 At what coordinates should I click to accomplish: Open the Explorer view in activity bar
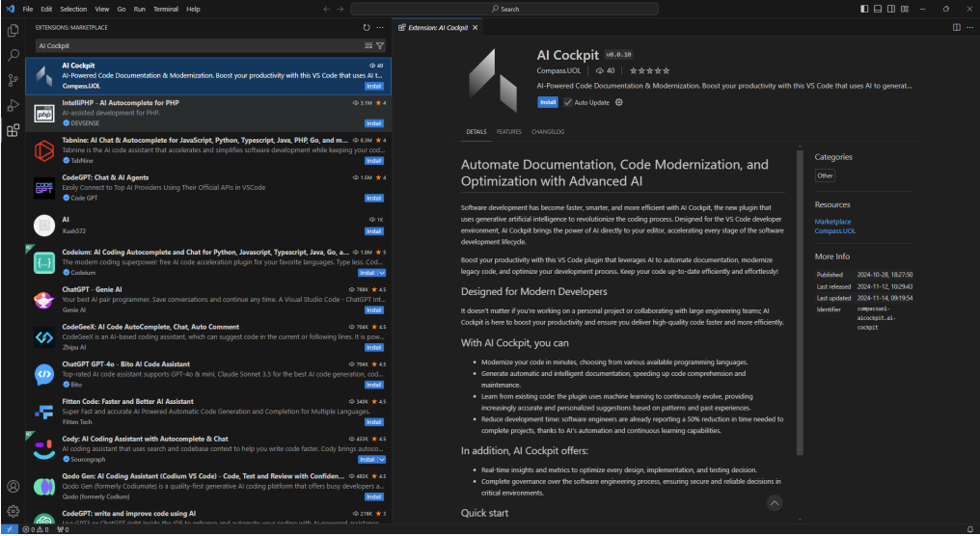[x=13, y=32]
